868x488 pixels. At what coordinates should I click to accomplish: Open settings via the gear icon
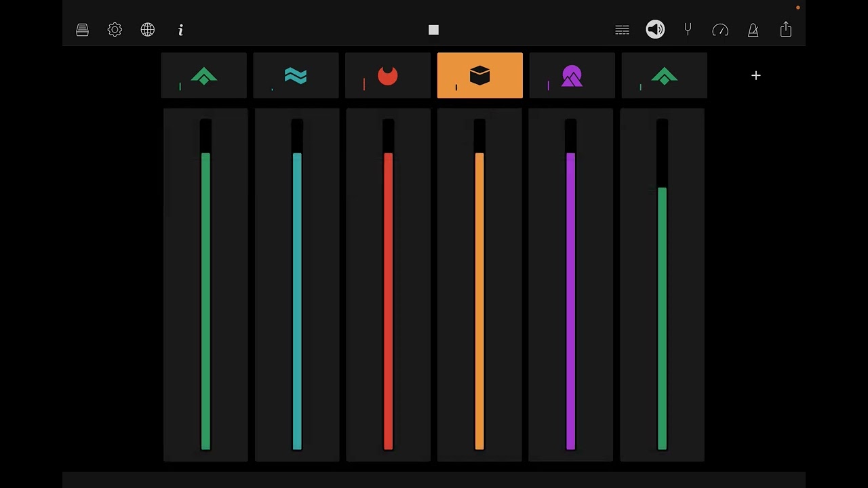[115, 30]
